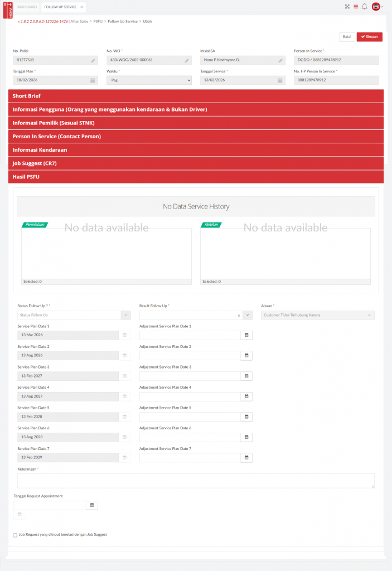Screen dimensions: 392x571
Task: Click the Simpan button
Action: click(369, 37)
